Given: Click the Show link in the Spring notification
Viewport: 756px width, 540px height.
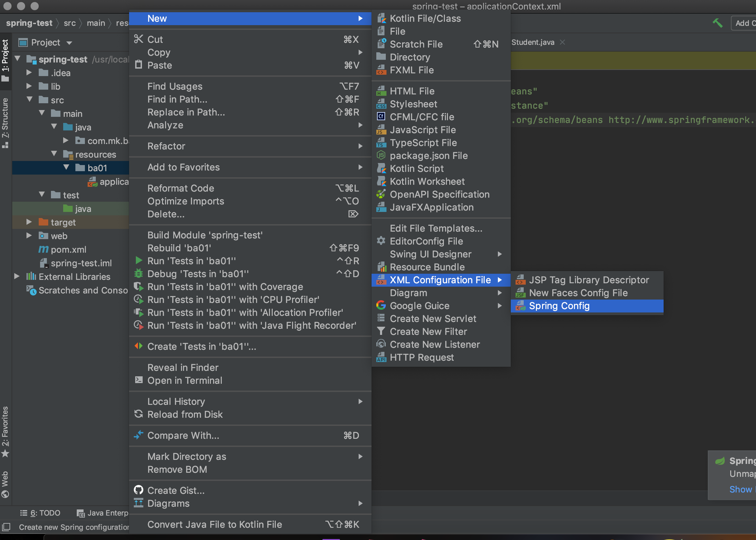Looking at the screenshot, I should click(x=740, y=489).
